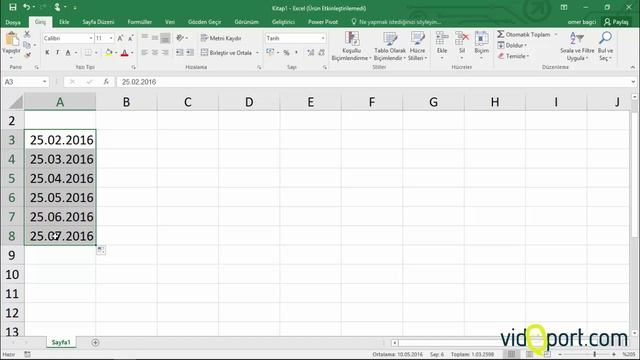Viewport: 640px width, 360px height.
Task: Apply red font color to text
Action: click(x=124, y=53)
